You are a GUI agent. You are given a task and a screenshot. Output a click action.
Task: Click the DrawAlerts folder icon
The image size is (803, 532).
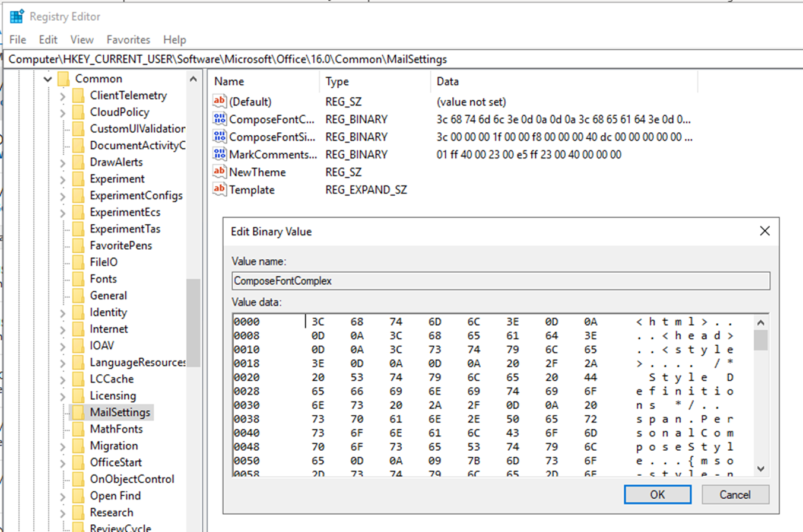pyautogui.click(x=78, y=162)
